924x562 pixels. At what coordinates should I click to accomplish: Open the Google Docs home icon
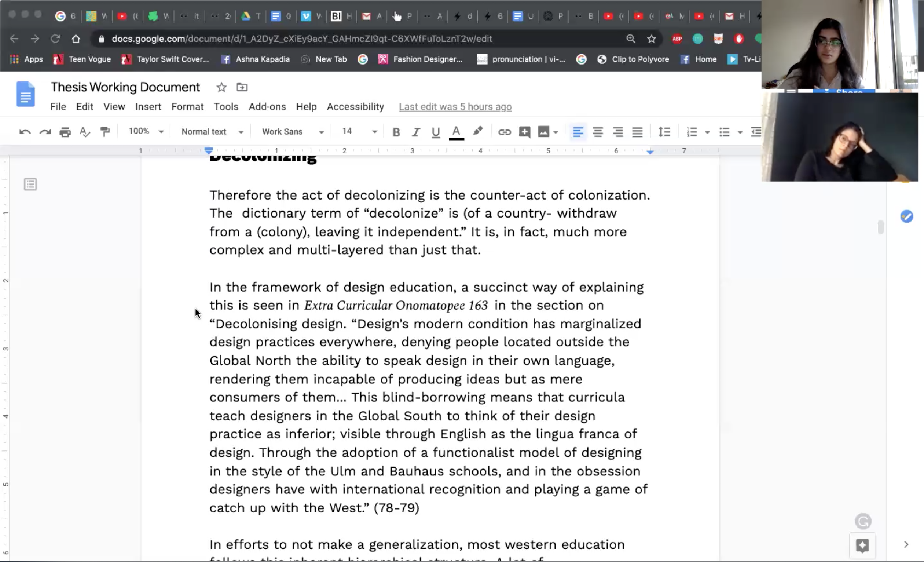pos(26,94)
